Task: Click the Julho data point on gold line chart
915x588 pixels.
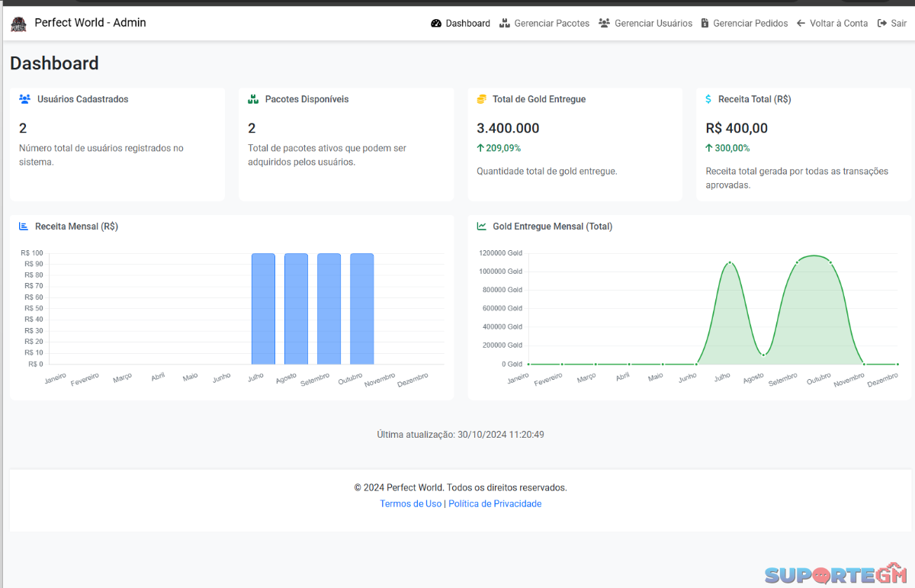Action: [730, 263]
